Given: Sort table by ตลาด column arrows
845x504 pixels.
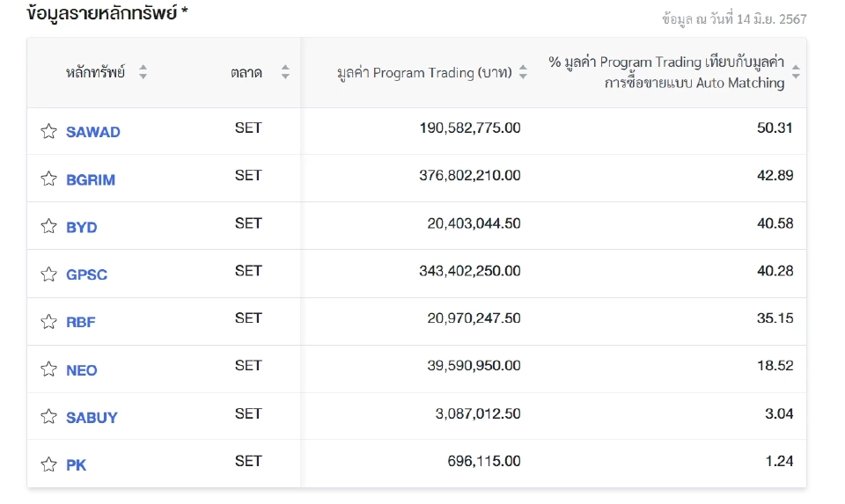Looking at the screenshot, I should coord(285,72).
